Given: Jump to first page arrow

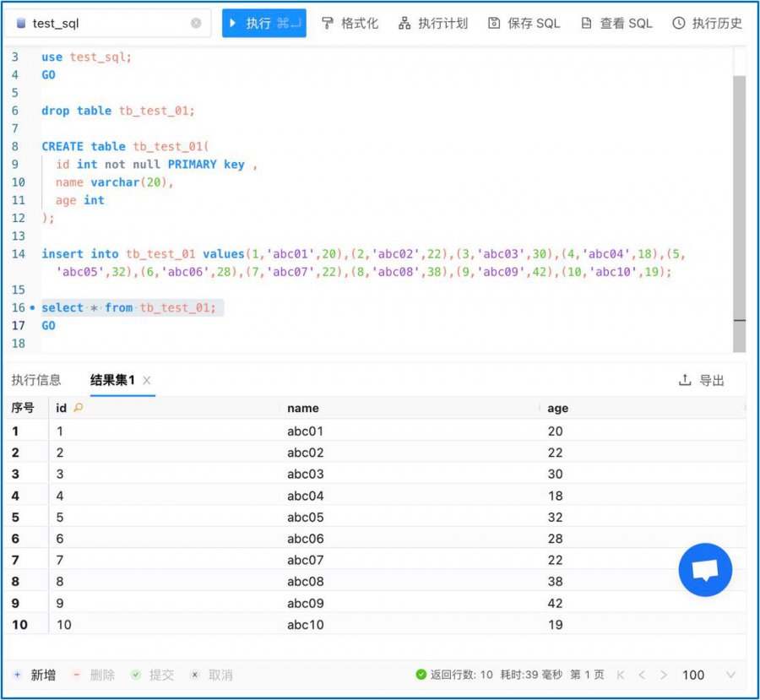Looking at the screenshot, I should point(621,675).
